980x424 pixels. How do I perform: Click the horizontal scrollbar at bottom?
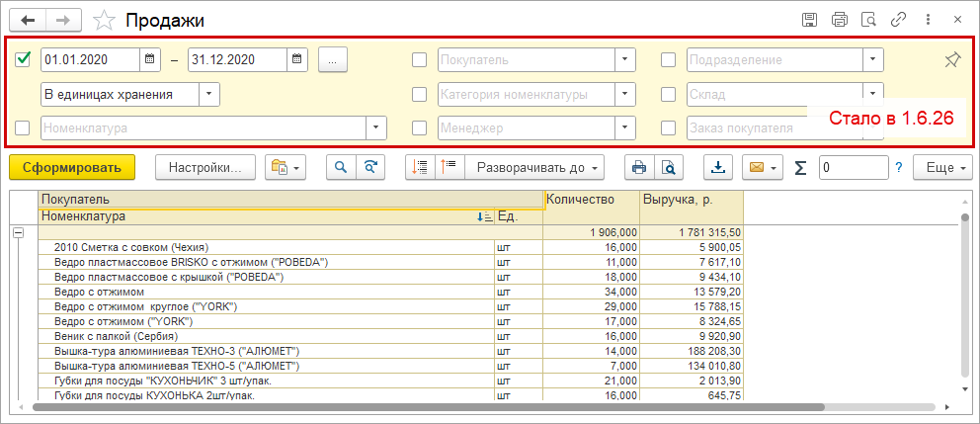[x=429, y=407]
